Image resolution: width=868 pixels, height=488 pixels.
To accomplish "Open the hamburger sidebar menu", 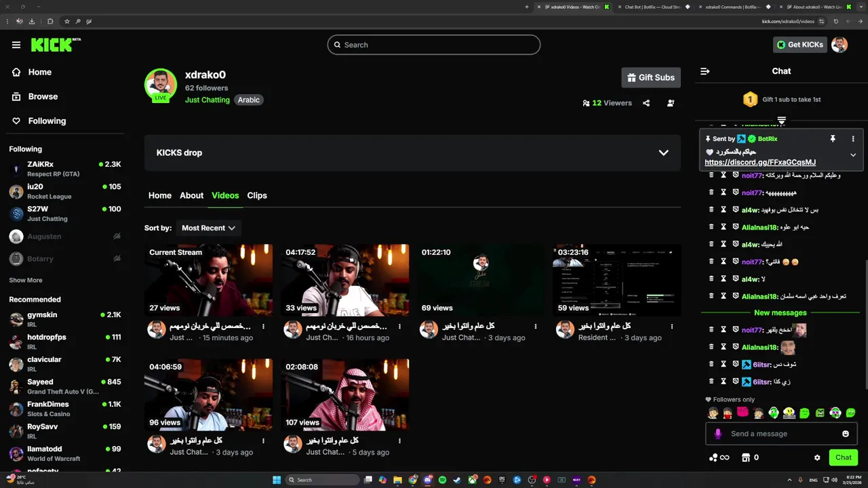I will point(16,45).
